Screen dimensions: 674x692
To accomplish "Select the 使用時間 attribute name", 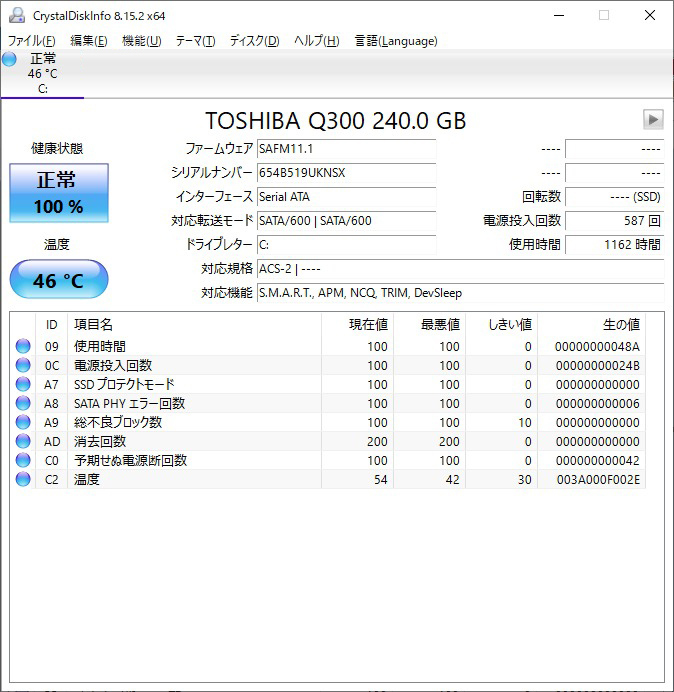I will [100, 346].
